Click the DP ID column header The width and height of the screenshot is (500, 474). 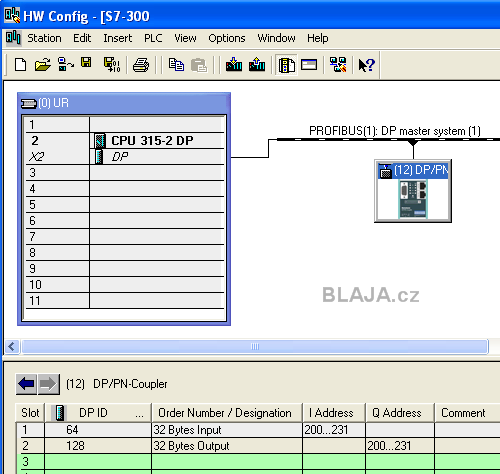[98, 413]
